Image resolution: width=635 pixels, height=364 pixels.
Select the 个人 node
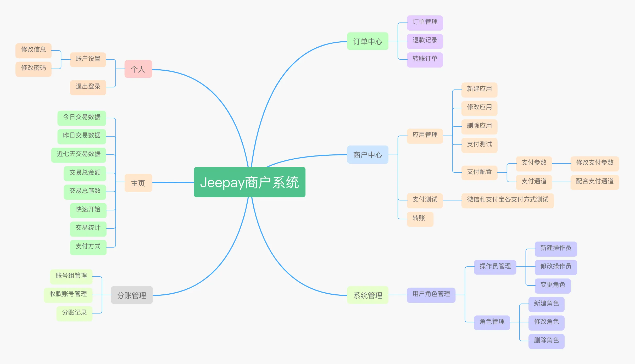click(x=138, y=69)
